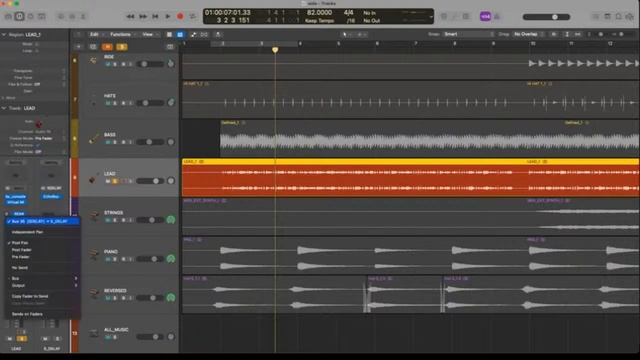Toggle the orange global mute button above track headers
The image size is (640, 360).
[x=107, y=47]
